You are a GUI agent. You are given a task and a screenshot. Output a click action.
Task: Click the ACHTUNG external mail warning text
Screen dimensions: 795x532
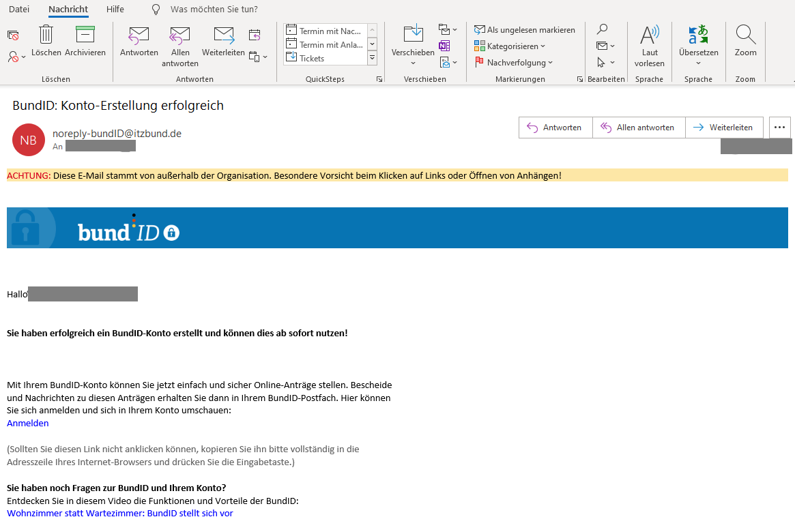click(x=284, y=176)
